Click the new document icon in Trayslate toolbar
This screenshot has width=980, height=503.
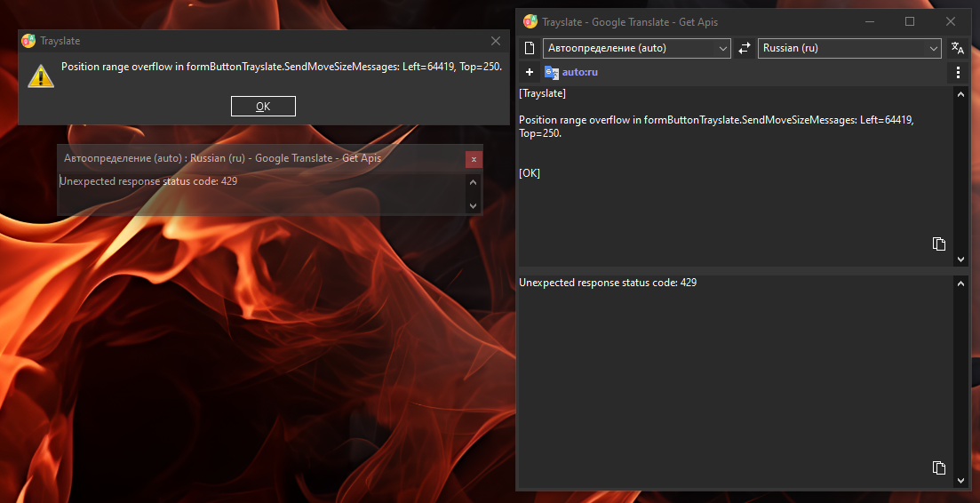point(530,48)
